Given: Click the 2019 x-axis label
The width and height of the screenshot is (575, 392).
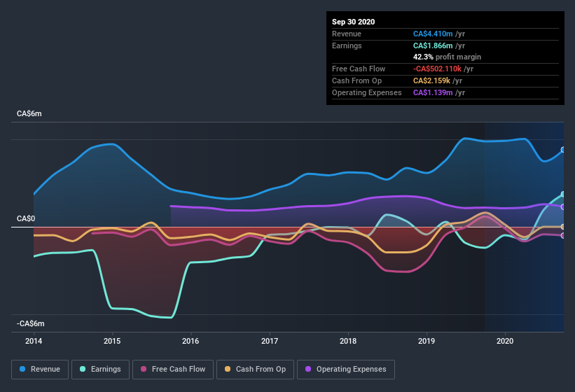Looking at the screenshot, I should (x=427, y=341).
